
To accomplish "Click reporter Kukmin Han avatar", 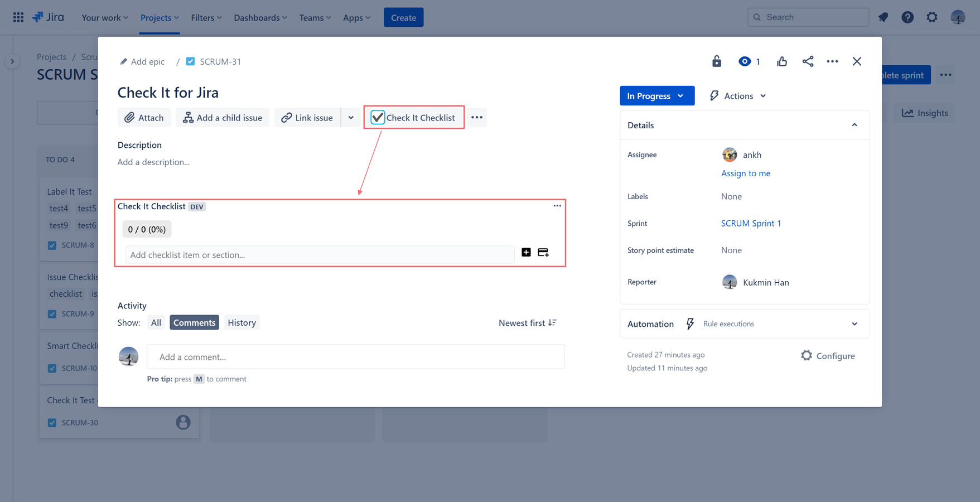I will point(730,282).
